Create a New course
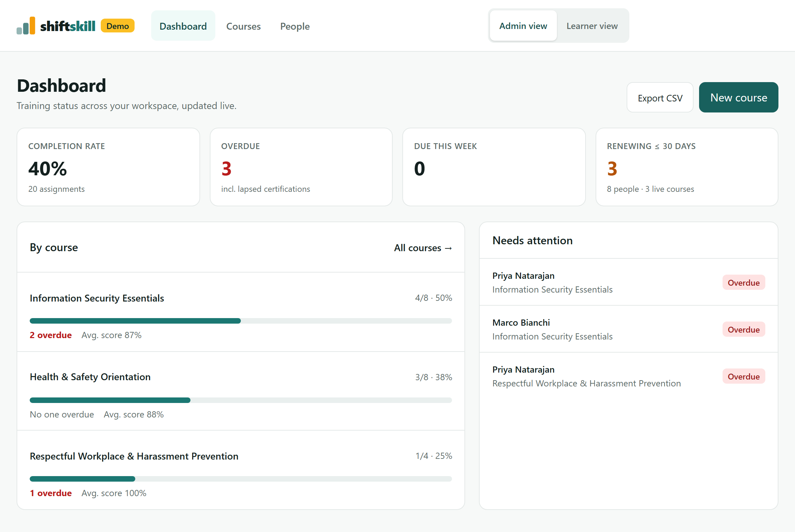Screen dimensions: 795x532 (738, 97)
